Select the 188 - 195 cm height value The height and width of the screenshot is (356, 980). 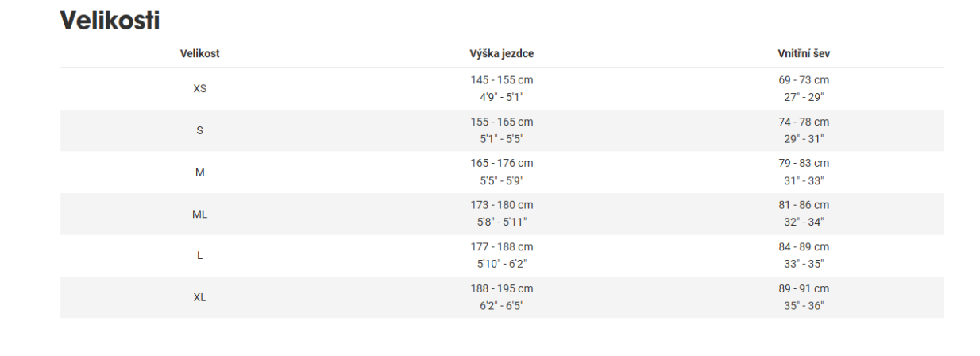501,288
